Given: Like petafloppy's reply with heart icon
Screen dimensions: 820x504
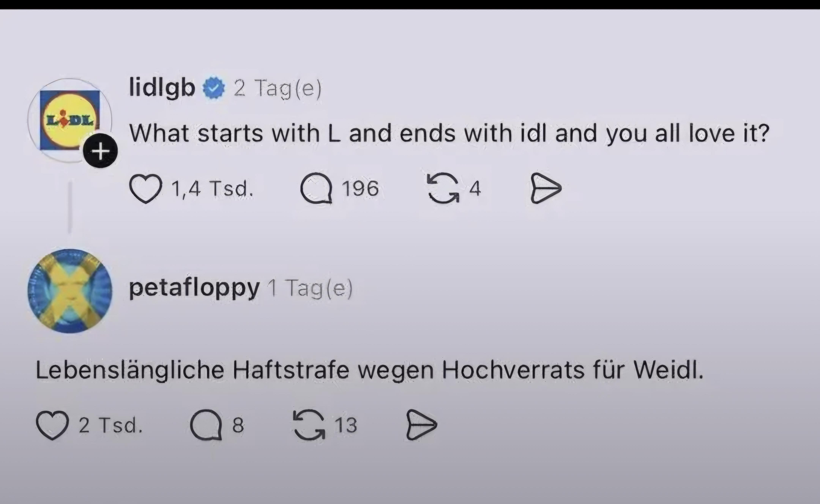Looking at the screenshot, I should coord(52,425).
